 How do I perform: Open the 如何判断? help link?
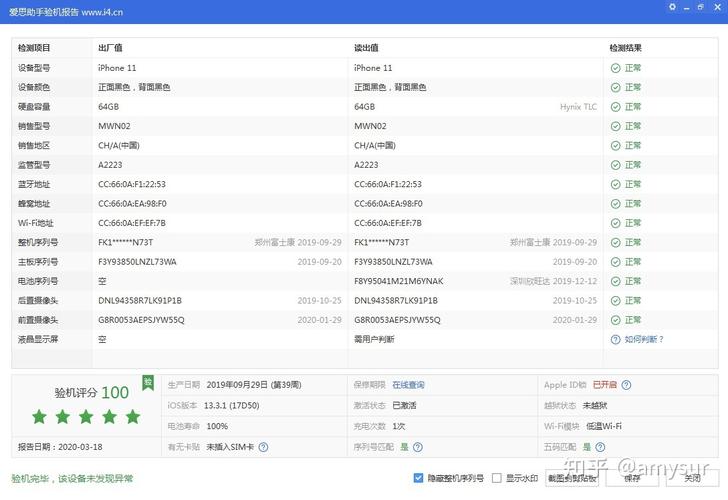(644, 339)
